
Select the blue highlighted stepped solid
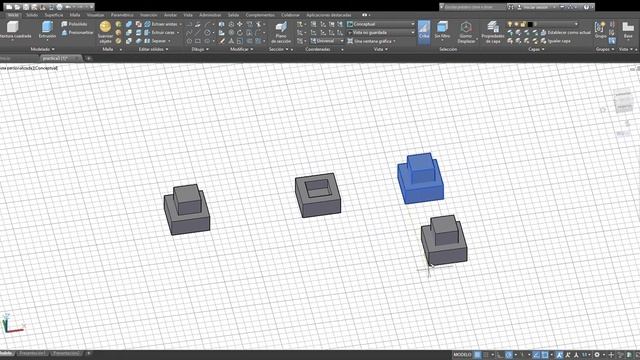(420, 178)
